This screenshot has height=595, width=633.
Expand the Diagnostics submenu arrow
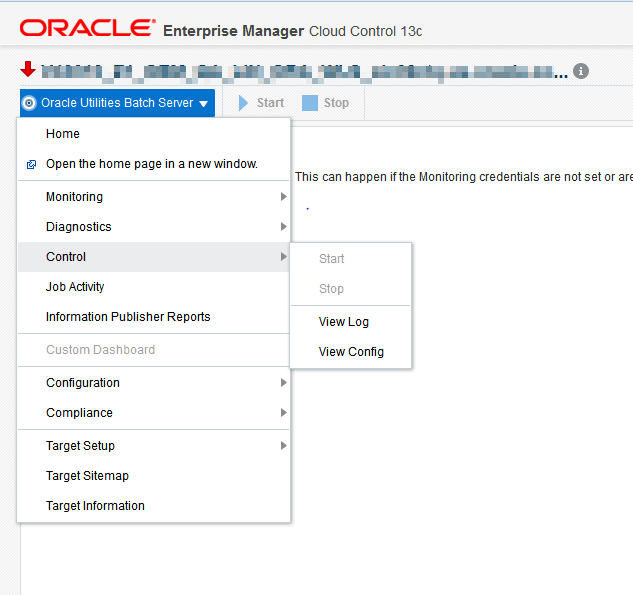pos(283,226)
